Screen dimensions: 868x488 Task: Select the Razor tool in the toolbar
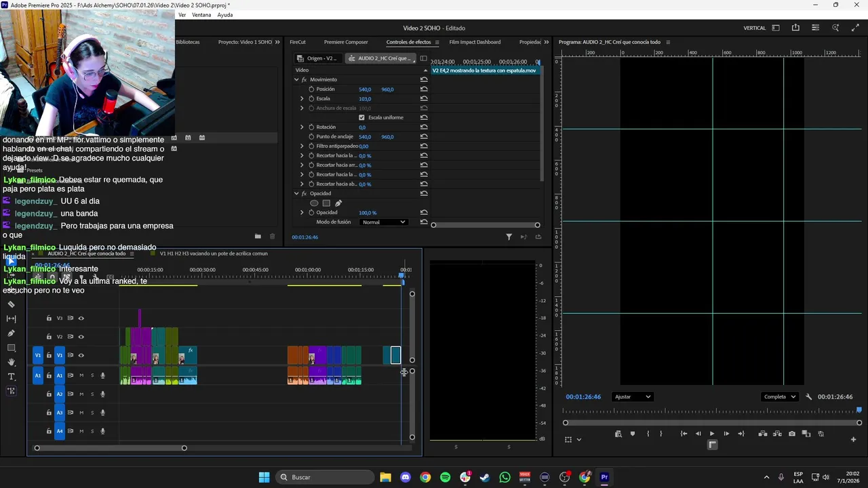[x=11, y=304]
